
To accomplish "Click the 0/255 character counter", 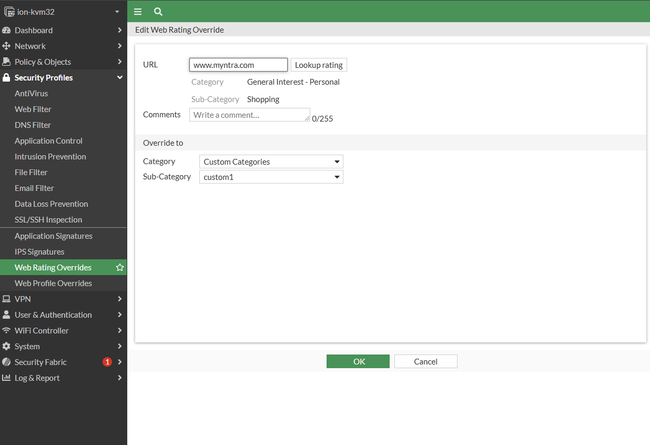I will [x=323, y=119].
